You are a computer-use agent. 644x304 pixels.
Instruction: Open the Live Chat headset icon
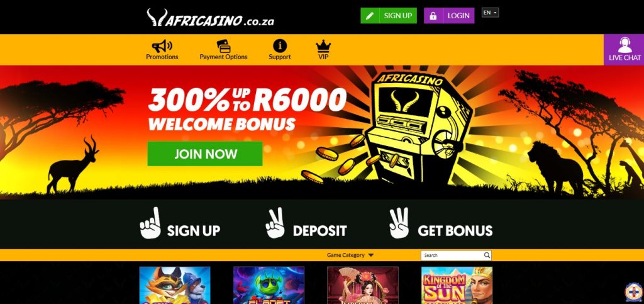click(x=625, y=45)
